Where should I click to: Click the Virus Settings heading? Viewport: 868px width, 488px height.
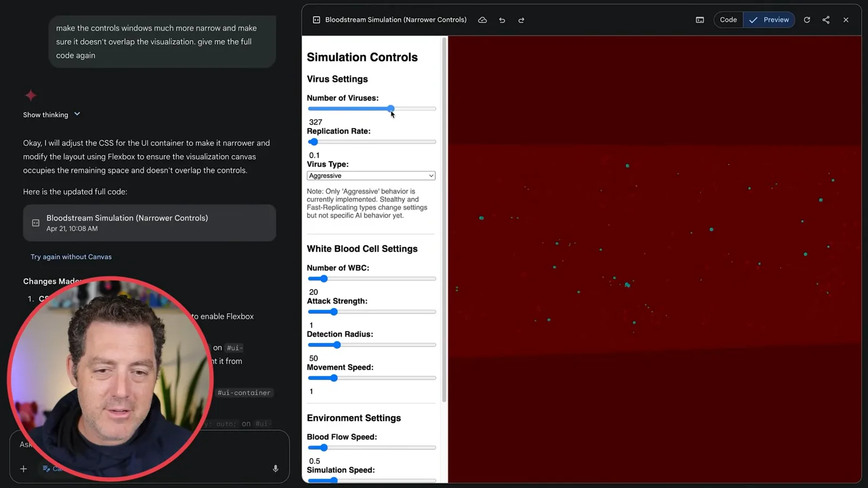337,79
